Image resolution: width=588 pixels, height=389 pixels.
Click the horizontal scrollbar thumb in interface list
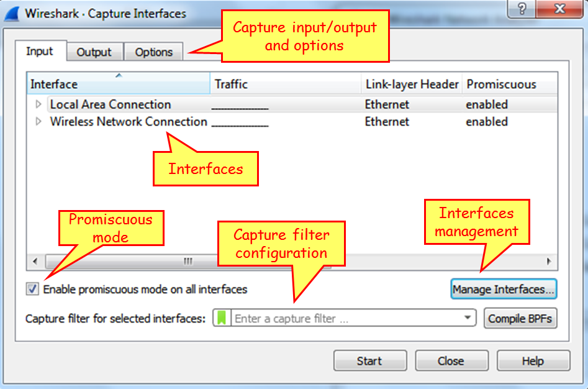[188, 261]
